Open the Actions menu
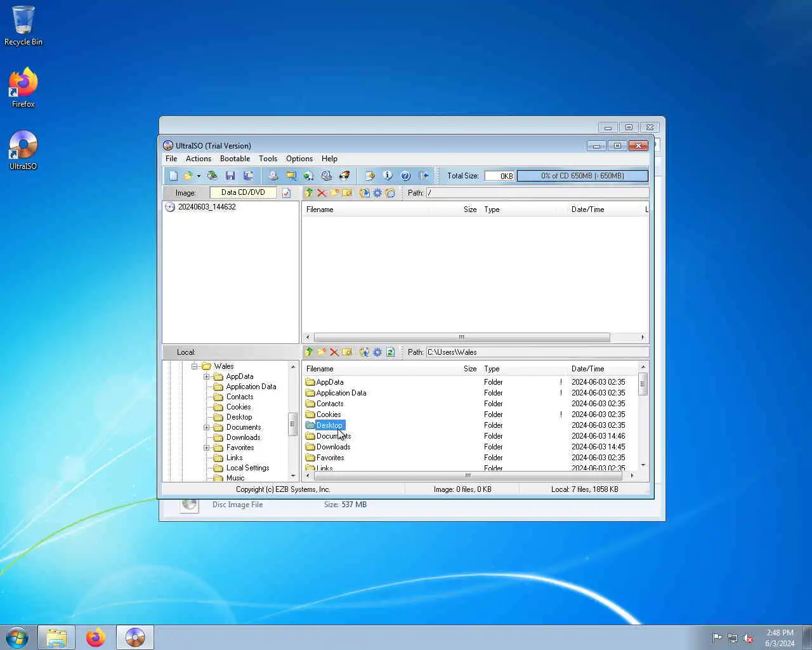 199,159
